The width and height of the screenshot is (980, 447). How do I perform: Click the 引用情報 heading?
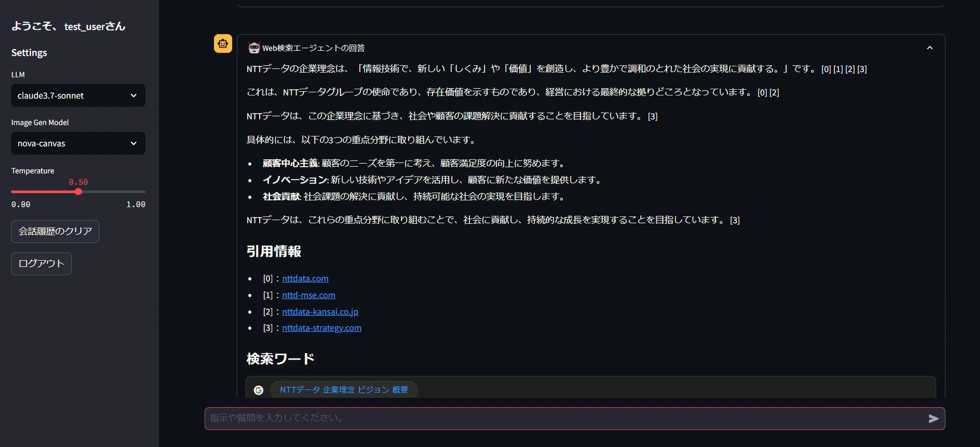(274, 251)
